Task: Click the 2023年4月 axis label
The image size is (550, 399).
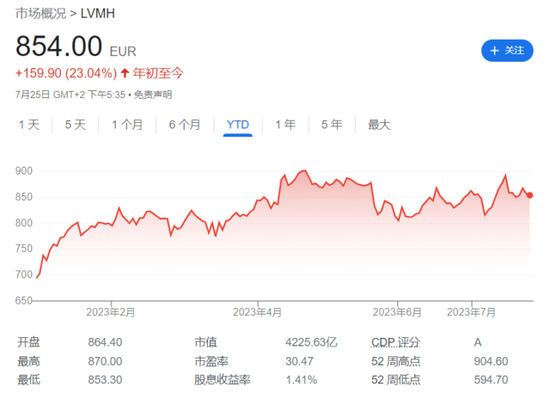Action: [257, 312]
